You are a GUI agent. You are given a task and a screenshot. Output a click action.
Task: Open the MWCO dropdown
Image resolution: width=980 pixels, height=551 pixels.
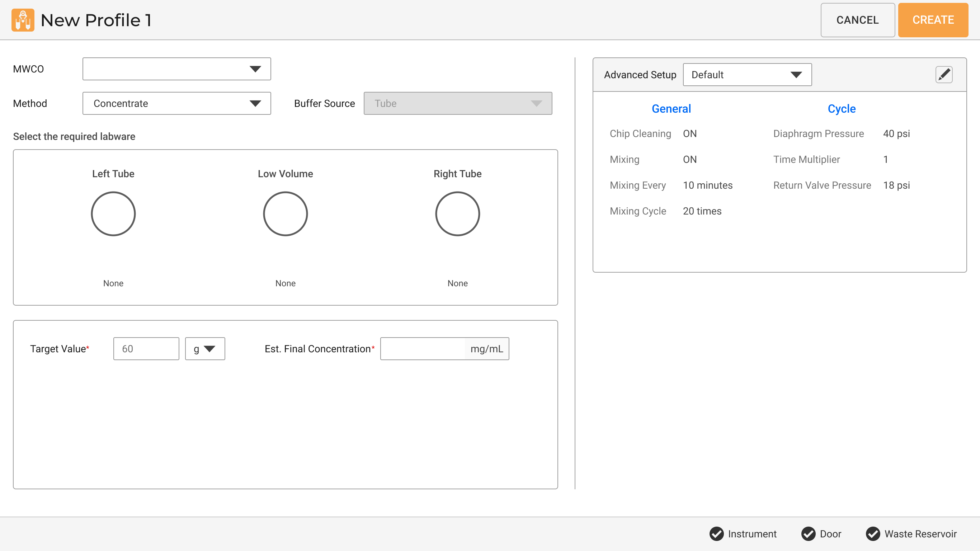click(x=176, y=69)
